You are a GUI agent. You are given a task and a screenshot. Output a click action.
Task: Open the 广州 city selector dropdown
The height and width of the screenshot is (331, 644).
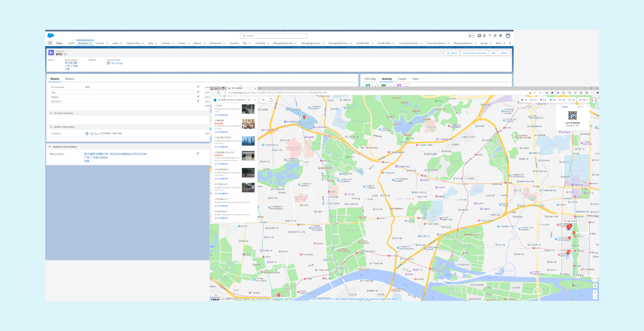tap(263, 100)
